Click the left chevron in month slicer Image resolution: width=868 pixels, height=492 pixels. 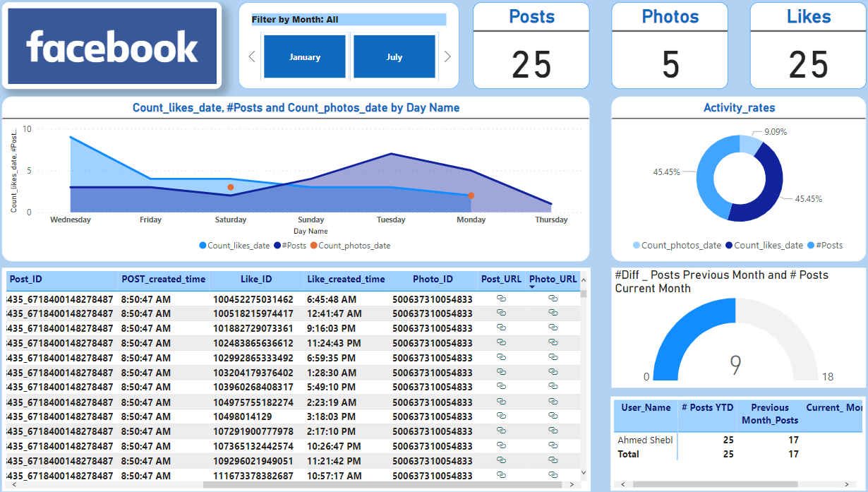point(250,57)
